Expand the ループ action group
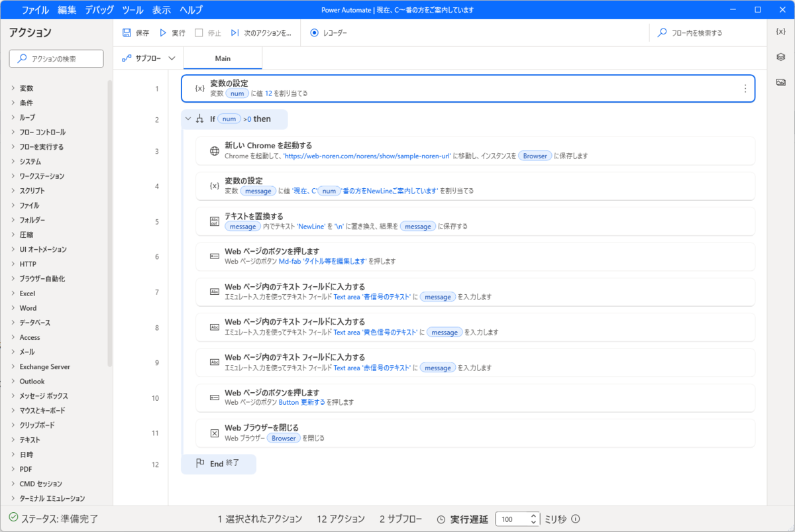Image resolution: width=795 pixels, height=532 pixels. click(x=13, y=117)
